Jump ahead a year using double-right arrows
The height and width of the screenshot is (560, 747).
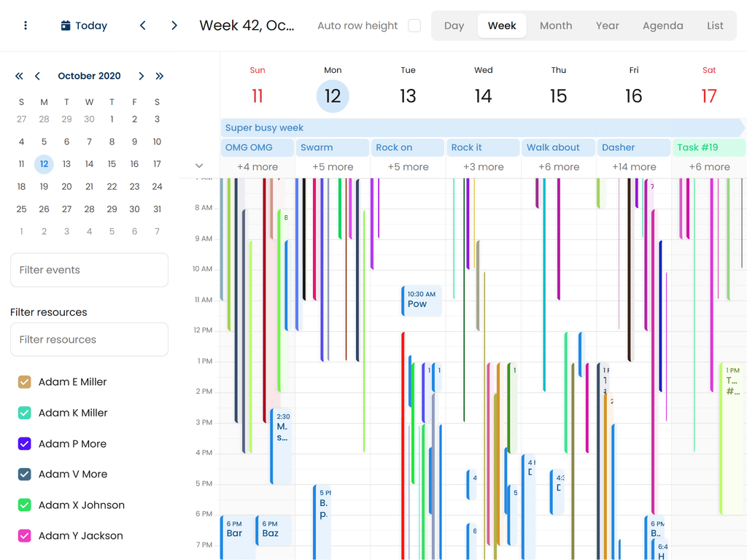pyautogui.click(x=160, y=76)
